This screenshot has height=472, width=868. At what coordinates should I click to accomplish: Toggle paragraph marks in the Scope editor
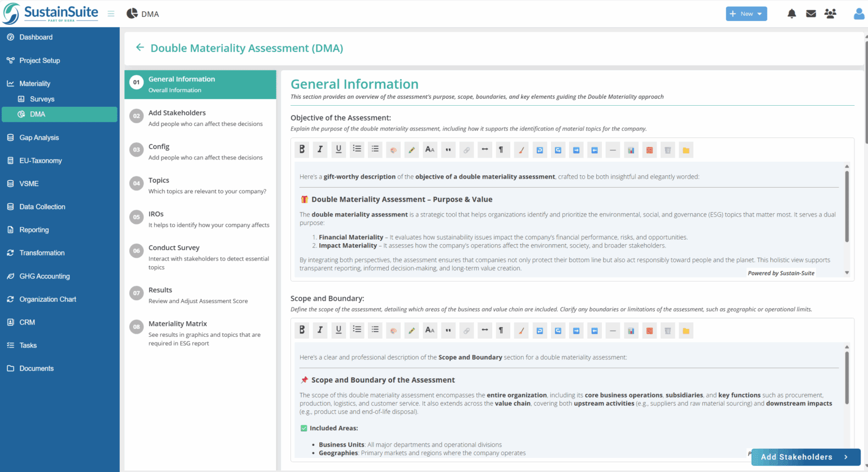click(x=502, y=330)
